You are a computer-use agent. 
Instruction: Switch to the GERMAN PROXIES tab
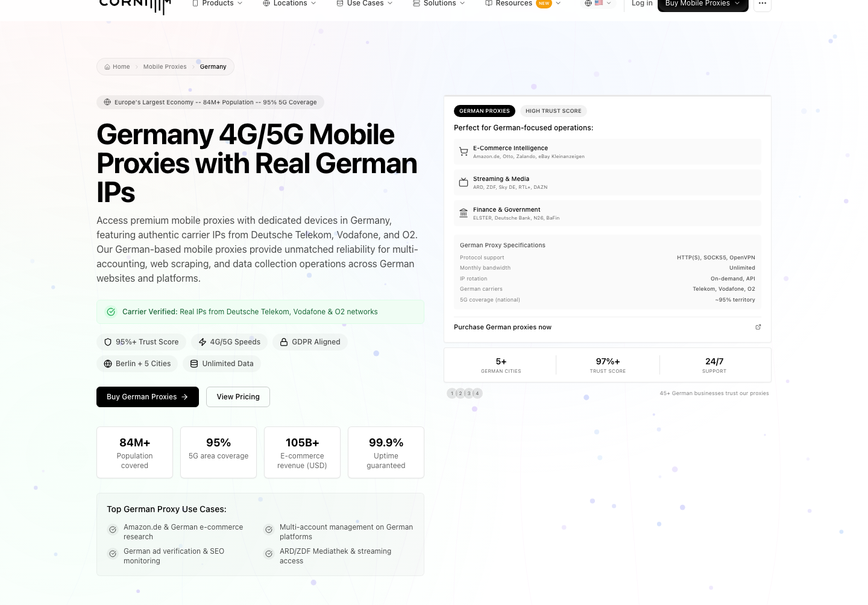[x=485, y=111]
